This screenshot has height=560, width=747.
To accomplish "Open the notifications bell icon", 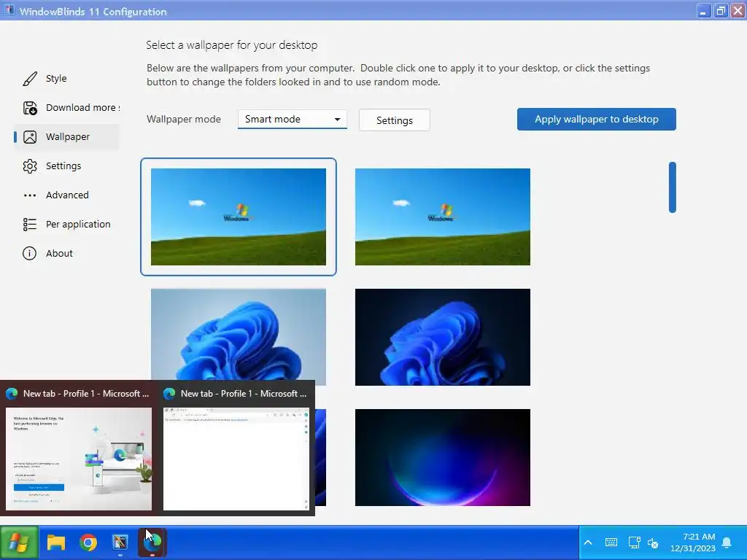I will (727, 542).
